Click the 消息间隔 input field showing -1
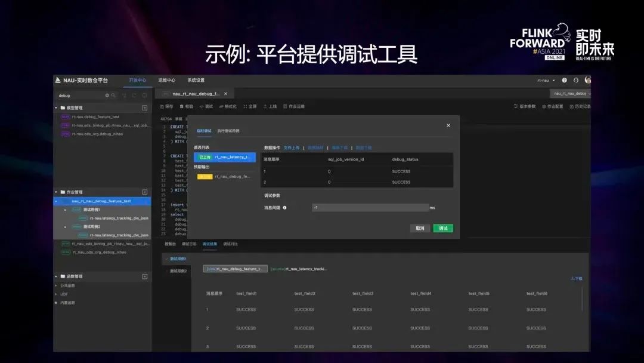 370,208
